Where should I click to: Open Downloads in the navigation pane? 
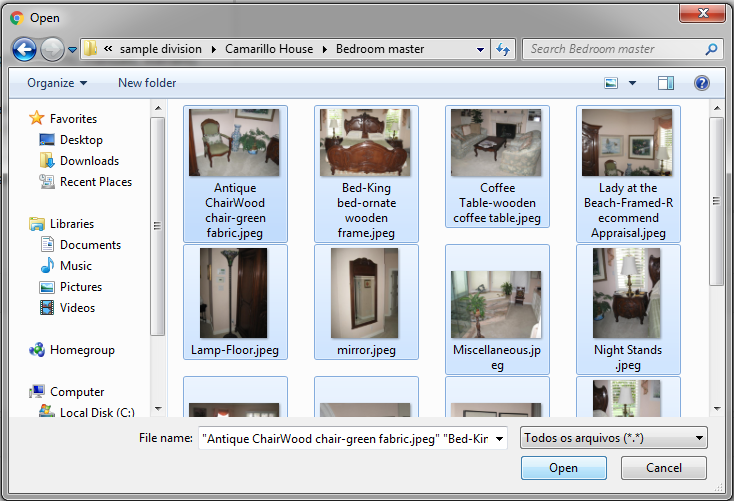(89, 161)
